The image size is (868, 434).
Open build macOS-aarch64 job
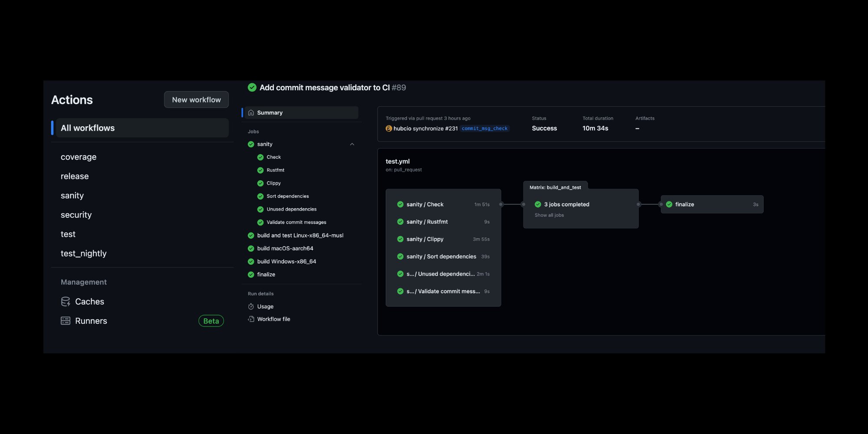pos(285,248)
